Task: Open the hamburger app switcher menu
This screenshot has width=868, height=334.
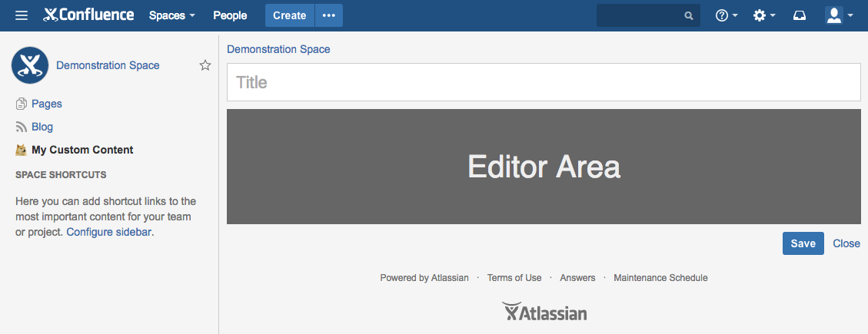Action: (22, 15)
